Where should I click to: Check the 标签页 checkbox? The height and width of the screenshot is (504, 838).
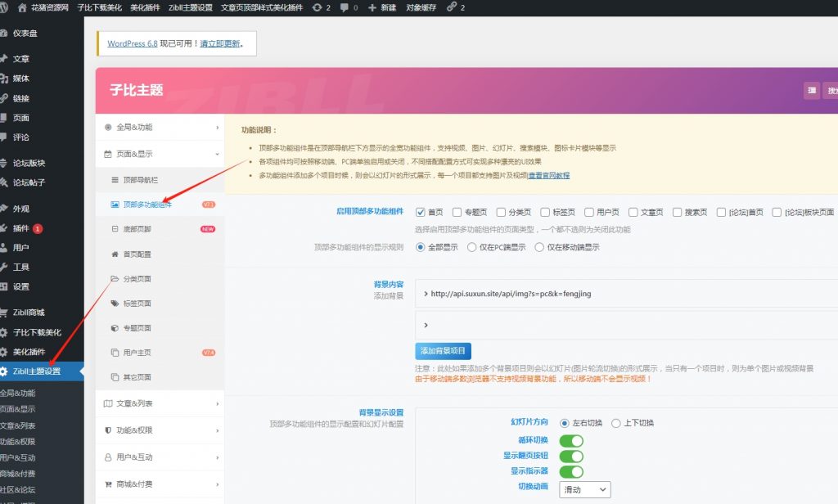pos(544,212)
